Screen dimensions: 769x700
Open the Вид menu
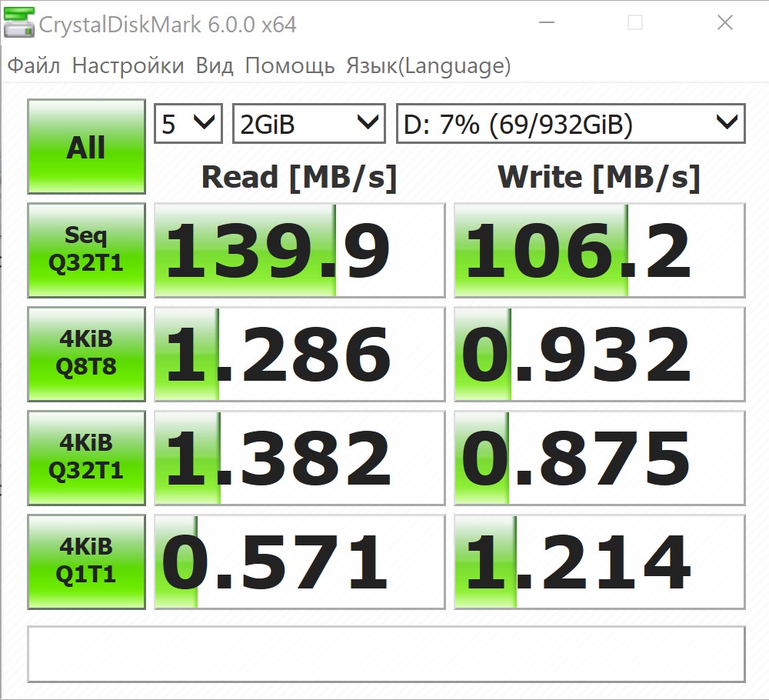tap(215, 65)
